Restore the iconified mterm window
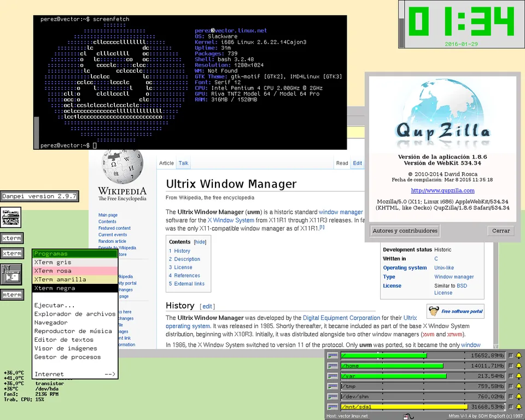525x420 pixels. click(11, 295)
